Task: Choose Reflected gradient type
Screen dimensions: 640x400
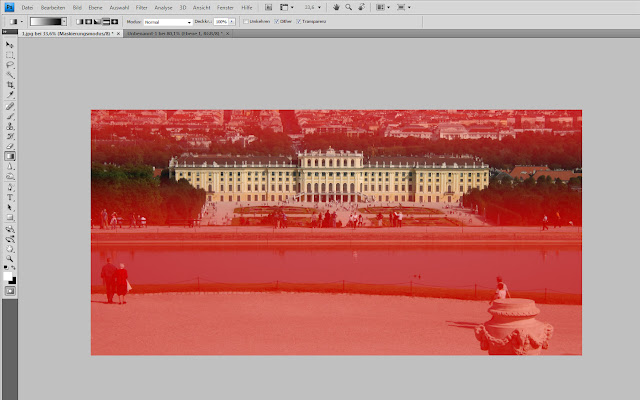Action: 106,22
